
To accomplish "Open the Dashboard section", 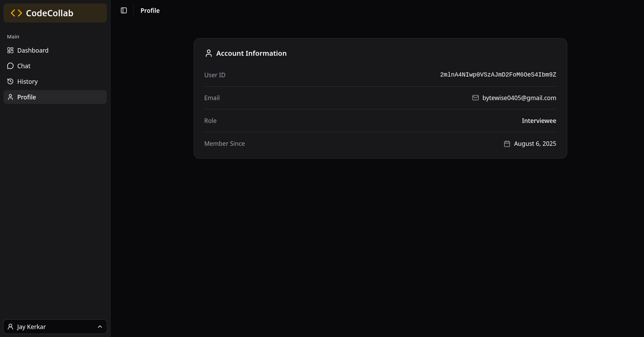I will (x=33, y=50).
